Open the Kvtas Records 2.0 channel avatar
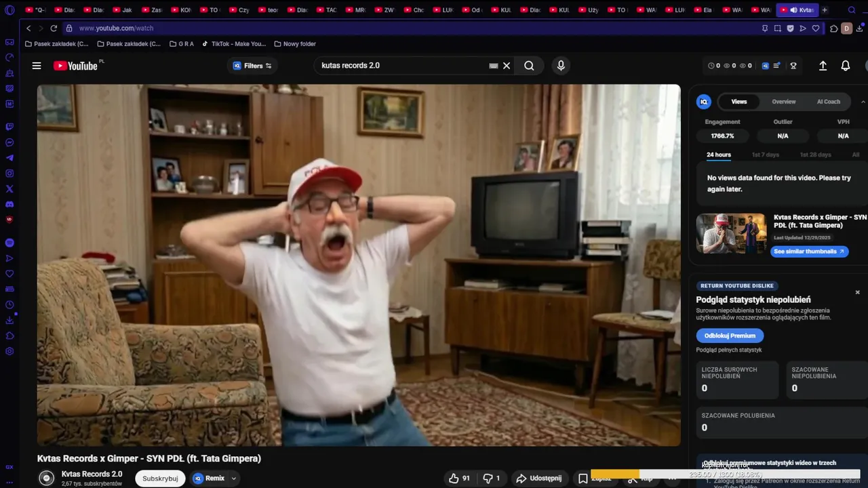Image resolution: width=868 pixels, height=488 pixels. pos(46,479)
